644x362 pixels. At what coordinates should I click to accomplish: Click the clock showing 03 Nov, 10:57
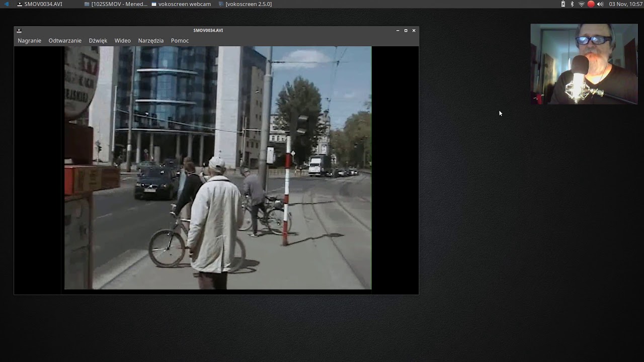click(x=625, y=4)
